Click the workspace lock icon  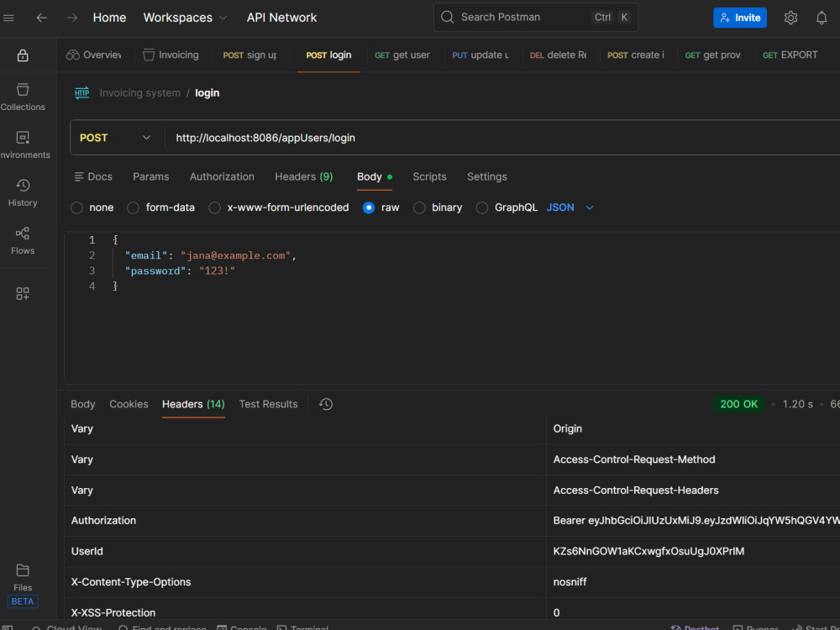(x=23, y=55)
